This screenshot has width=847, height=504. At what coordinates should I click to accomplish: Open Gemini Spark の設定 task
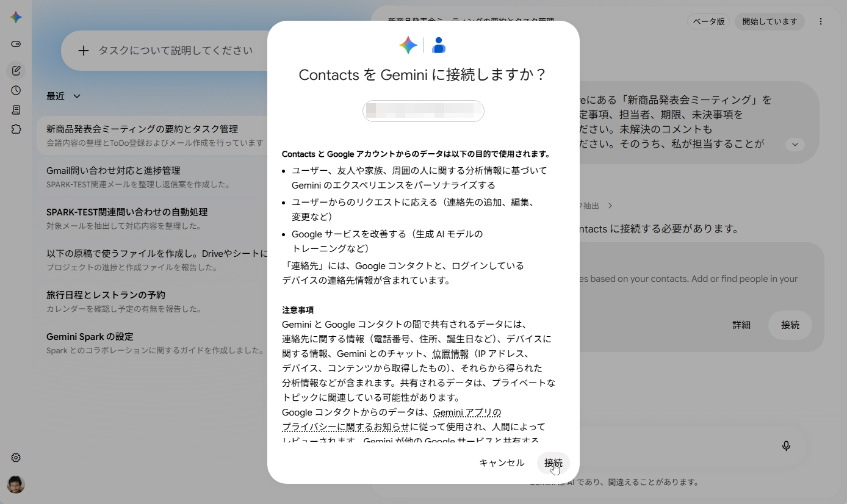[154, 343]
